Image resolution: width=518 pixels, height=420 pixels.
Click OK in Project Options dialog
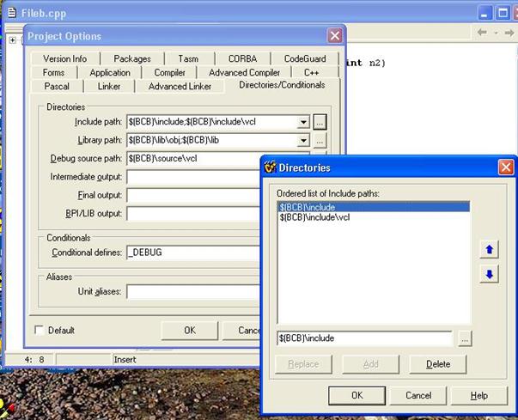pyautogui.click(x=190, y=331)
